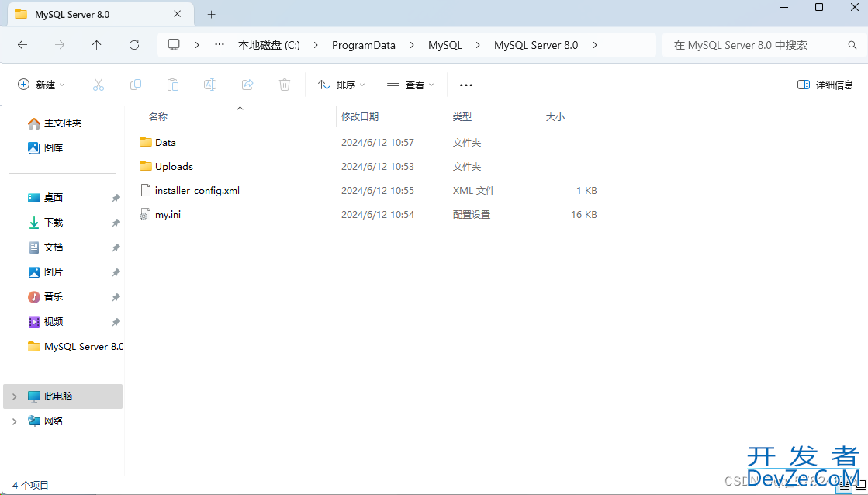Go back using the back arrow
This screenshot has width=868, height=495.
click(x=22, y=45)
